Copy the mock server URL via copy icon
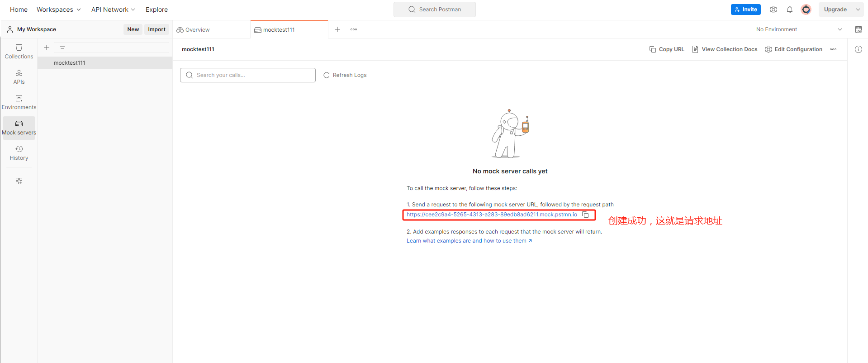 click(586, 215)
